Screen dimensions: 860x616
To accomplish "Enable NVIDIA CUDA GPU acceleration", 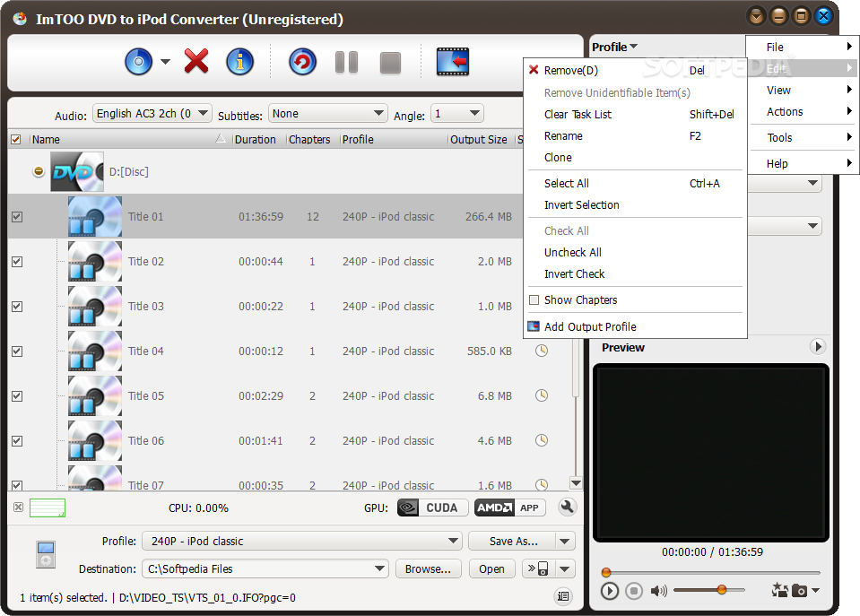I will tap(432, 508).
